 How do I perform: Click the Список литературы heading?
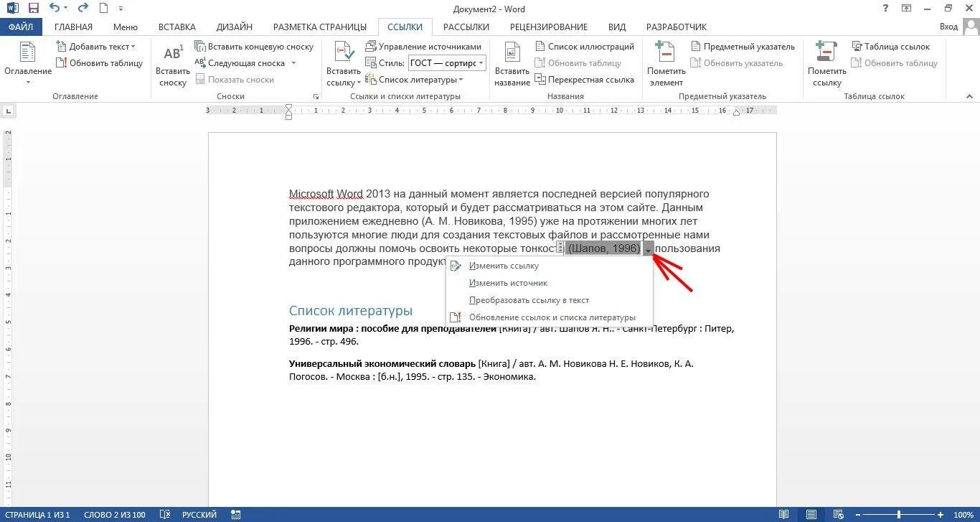[350, 311]
